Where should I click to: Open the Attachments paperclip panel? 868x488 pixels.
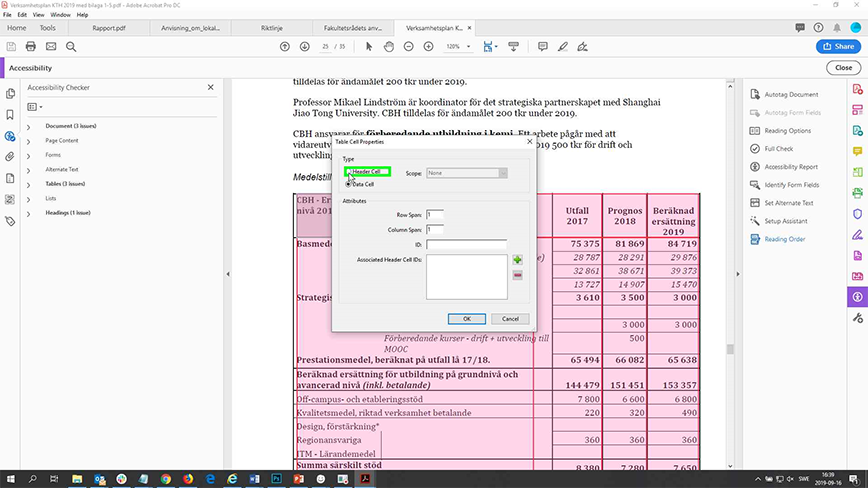click(x=10, y=157)
